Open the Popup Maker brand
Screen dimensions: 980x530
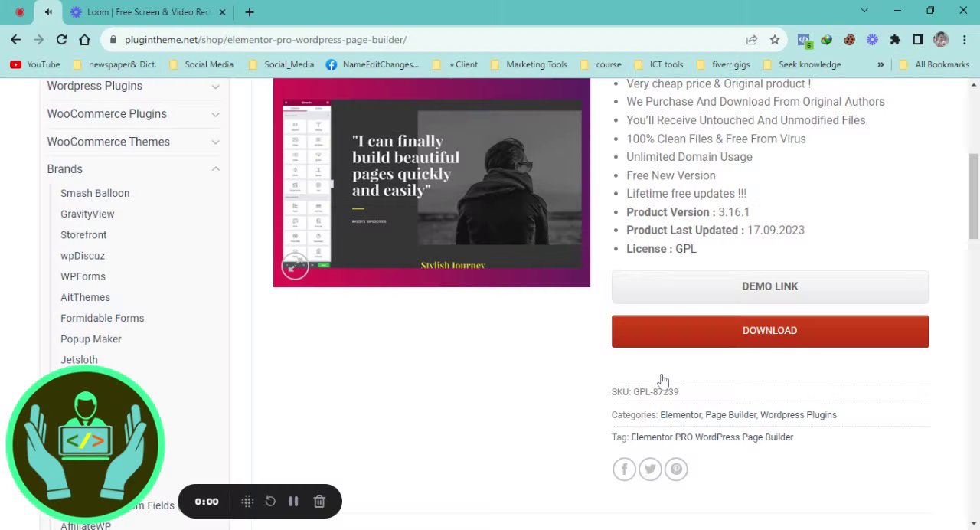[x=91, y=339]
